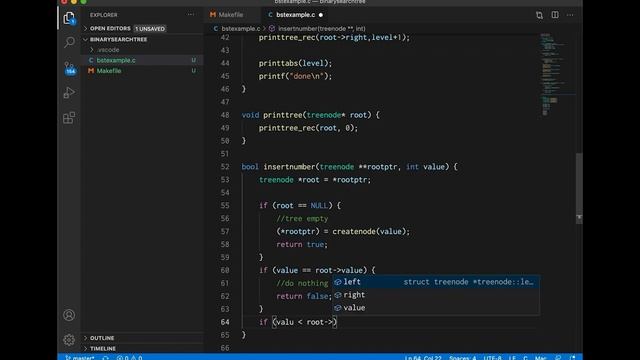Click the EXPLORER panel title
Image resolution: width=640 pixels, height=360 pixels.
[104, 15]
